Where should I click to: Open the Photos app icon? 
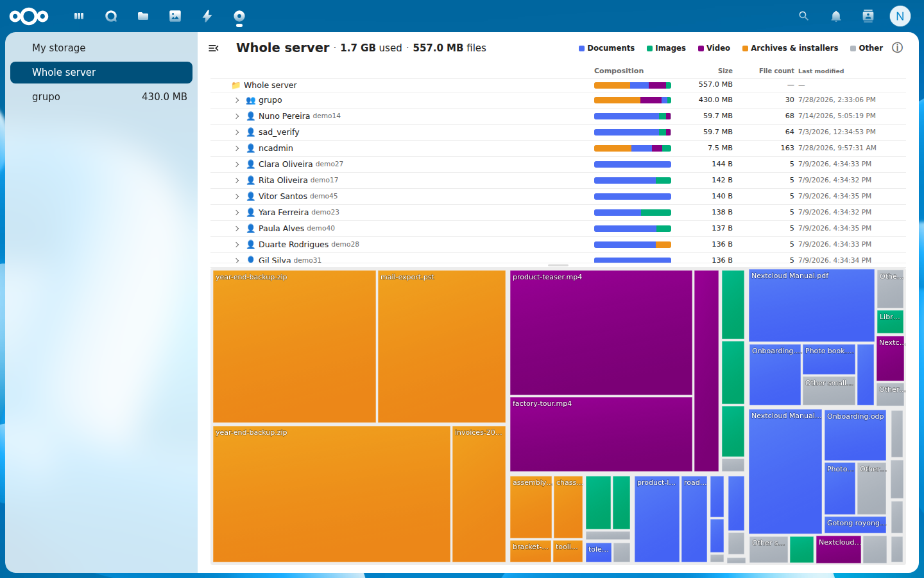[x=175, y=16]
